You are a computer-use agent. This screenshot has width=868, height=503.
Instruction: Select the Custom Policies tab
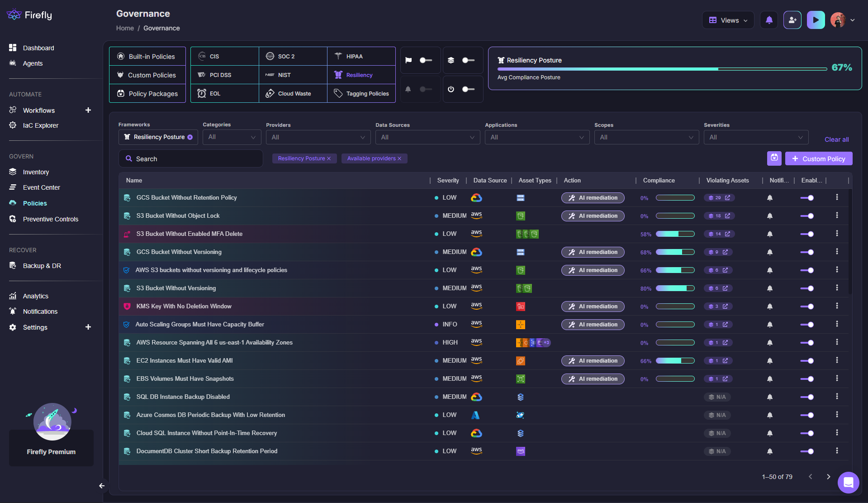click(x=147, y=75)
